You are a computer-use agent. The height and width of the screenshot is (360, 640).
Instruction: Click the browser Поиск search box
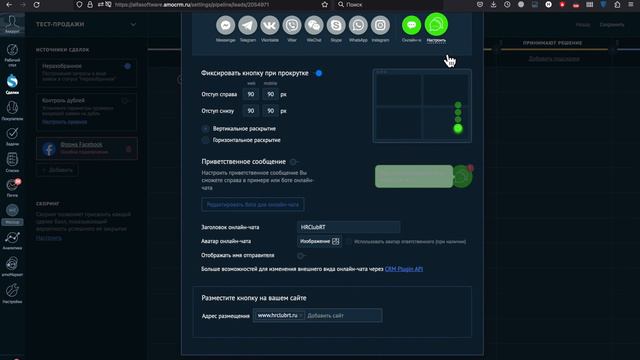click(388, 4)
